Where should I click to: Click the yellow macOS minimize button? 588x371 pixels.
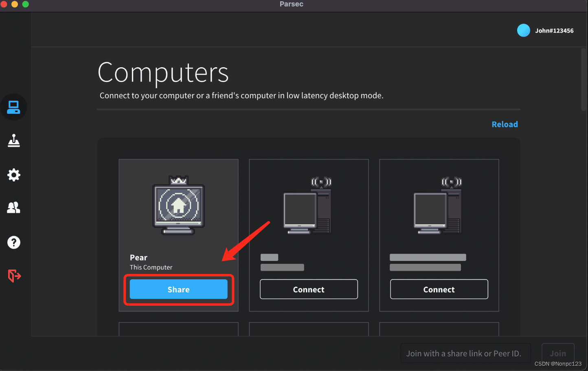click(15, 4)
